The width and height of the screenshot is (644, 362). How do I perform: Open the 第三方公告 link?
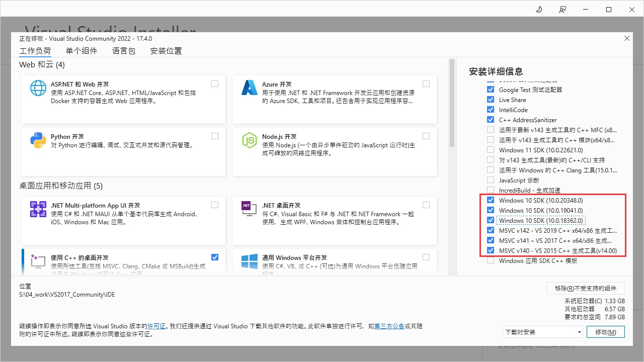(x=389, y=326)
